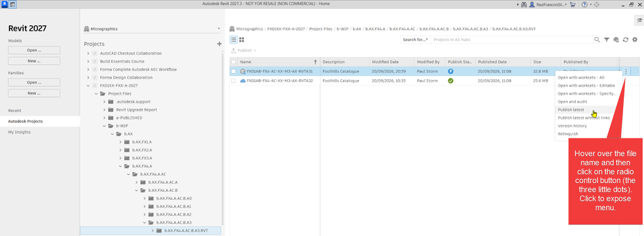Check the box for FX01AB-FX4-AC-XX-M3-AX-RVTA32
This screenshot has height=236, width=644.
(x=233, y=81)
